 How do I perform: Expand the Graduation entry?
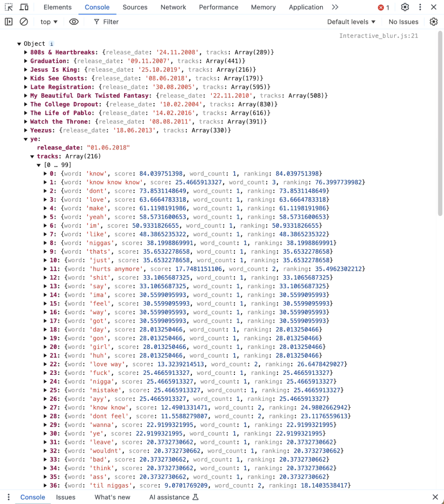pyautogui.click(x=25, y=61)
